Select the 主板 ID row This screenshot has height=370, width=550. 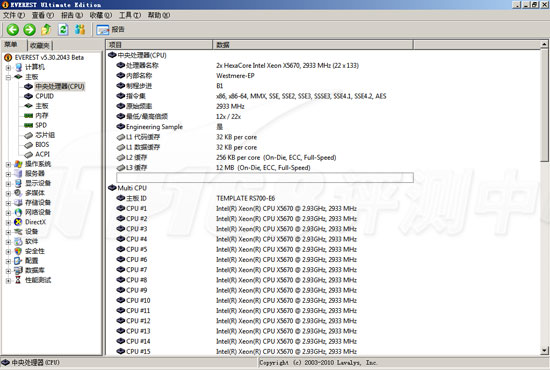pos(265,199)
